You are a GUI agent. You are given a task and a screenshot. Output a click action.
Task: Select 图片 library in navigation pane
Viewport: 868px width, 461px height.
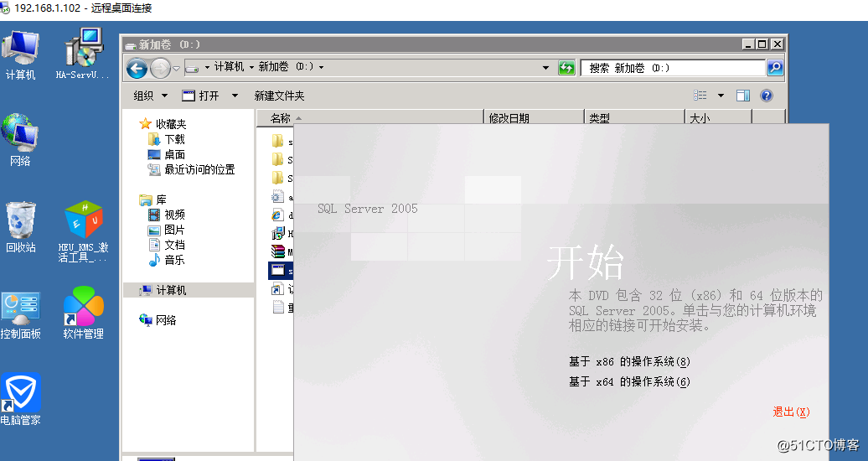coord(167,230)
